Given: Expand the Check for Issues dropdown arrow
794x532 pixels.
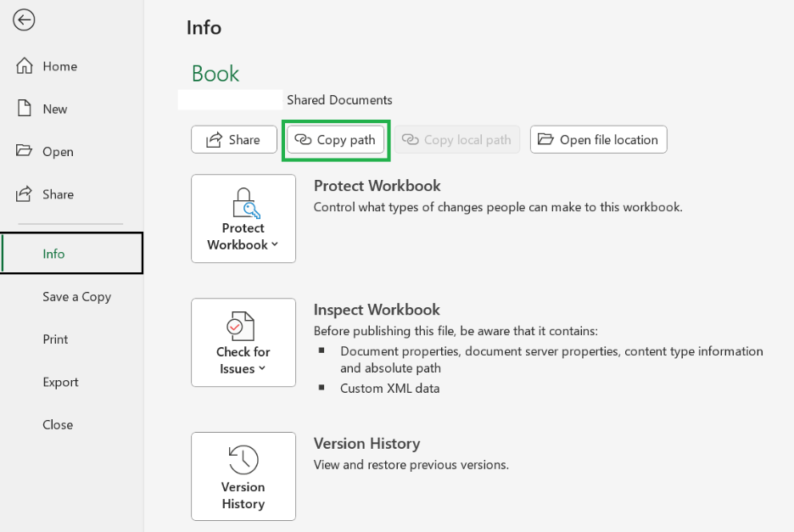Looking at the screenshot, I should tap(262, 368).
